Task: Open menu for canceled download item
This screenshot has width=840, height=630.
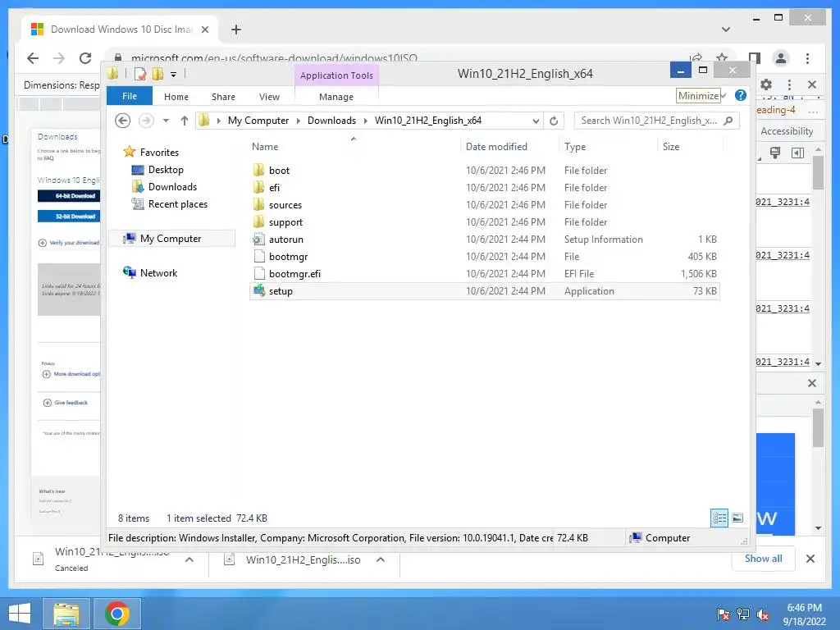Action: point(189,559)
